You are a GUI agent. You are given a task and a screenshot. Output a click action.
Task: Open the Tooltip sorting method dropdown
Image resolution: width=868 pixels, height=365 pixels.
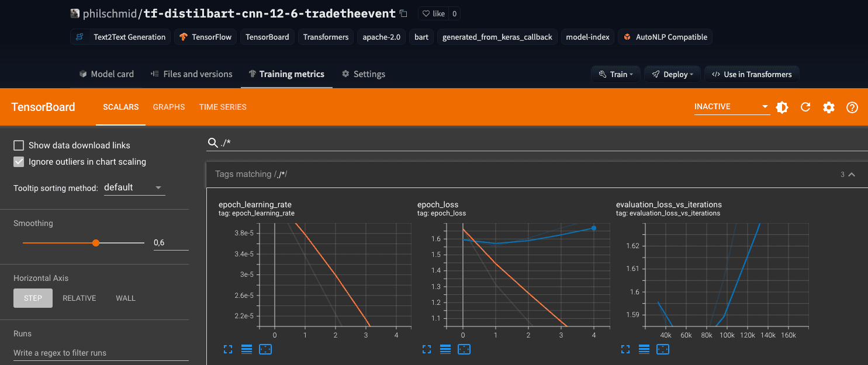pos(133,187)
